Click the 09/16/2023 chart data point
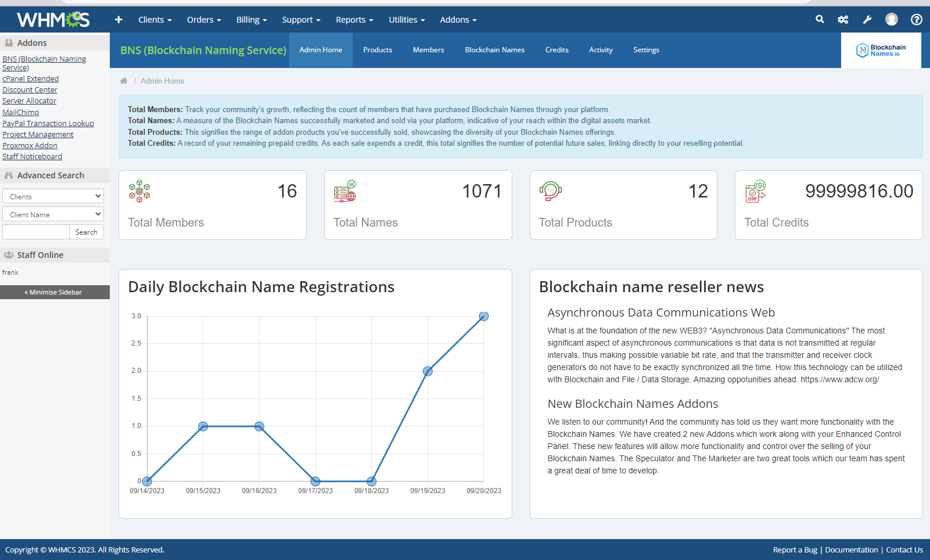The width and height of the screenshot is (930, 560). 260,426
